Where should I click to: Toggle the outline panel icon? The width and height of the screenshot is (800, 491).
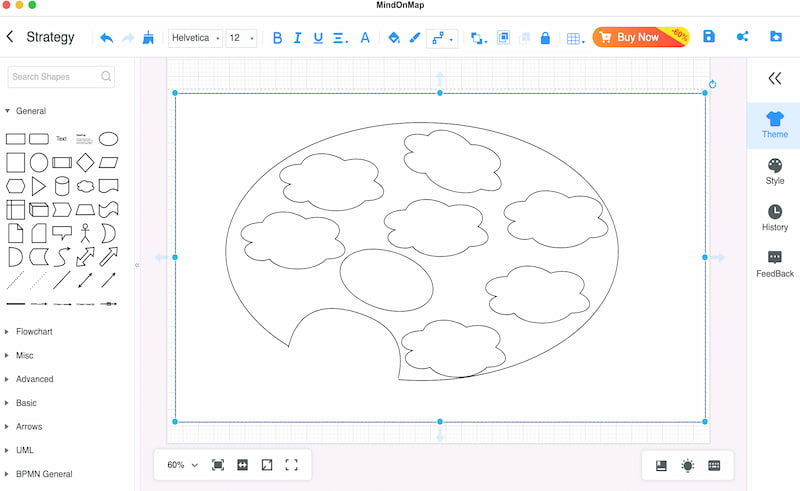coord(661,465)
